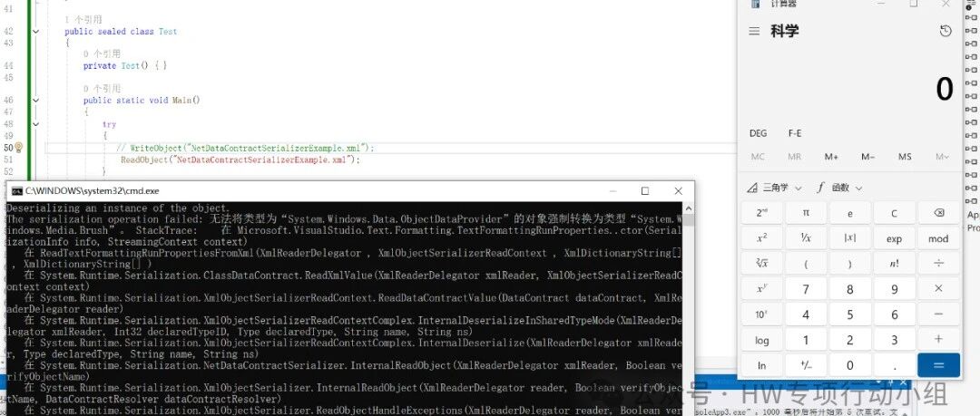
Task: Collapse the Main() method code block
Action: coord(35,100)
